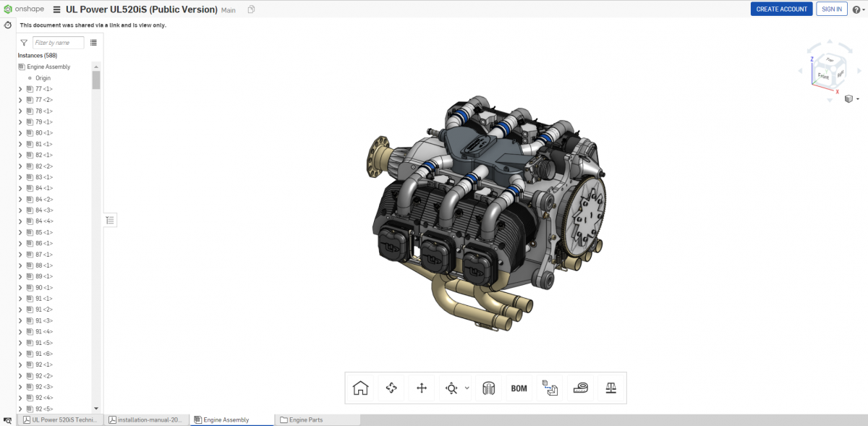Select the Pan tool
This screenshot has width=868, height=426.
click(x=422, y=388)
